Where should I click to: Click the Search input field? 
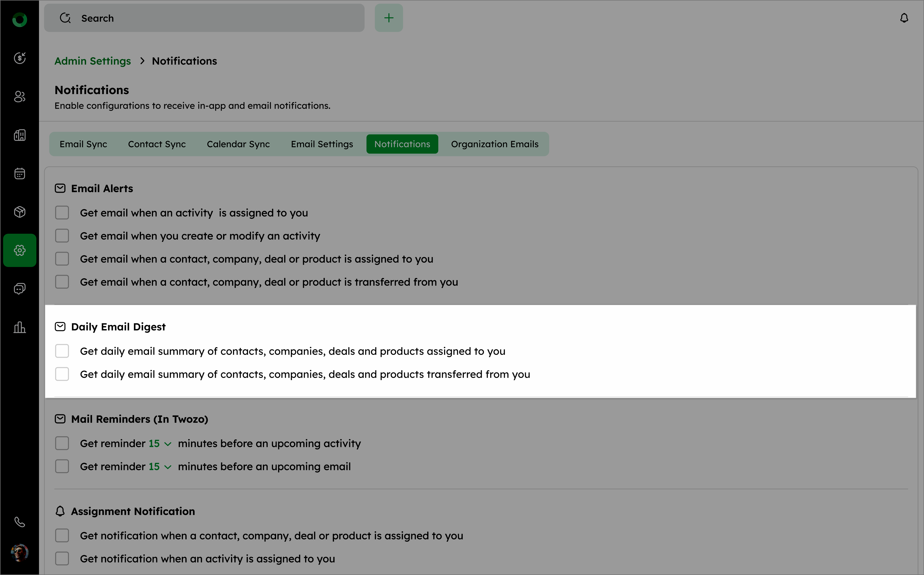click(204, 18)
